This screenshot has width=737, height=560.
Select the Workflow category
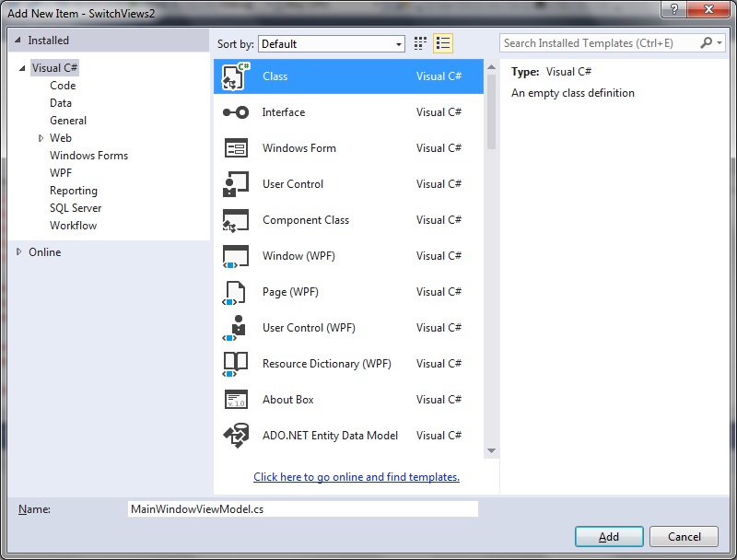(x=74, y=226)
